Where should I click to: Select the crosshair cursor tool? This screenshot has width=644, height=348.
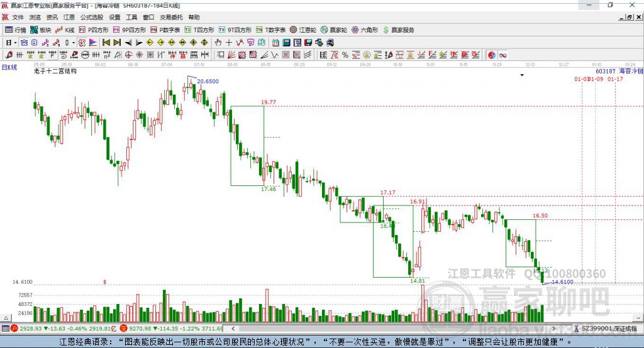coord(229,42)
